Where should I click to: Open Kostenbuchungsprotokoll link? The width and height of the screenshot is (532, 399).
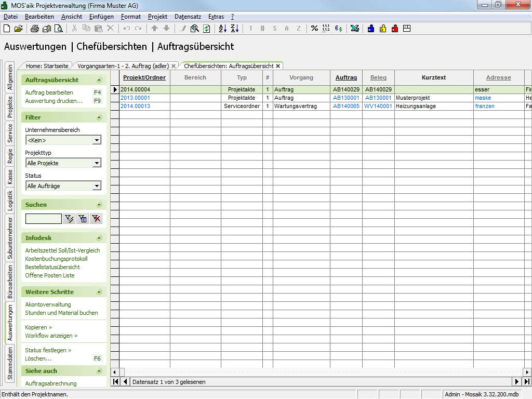(x=56, y=259)
